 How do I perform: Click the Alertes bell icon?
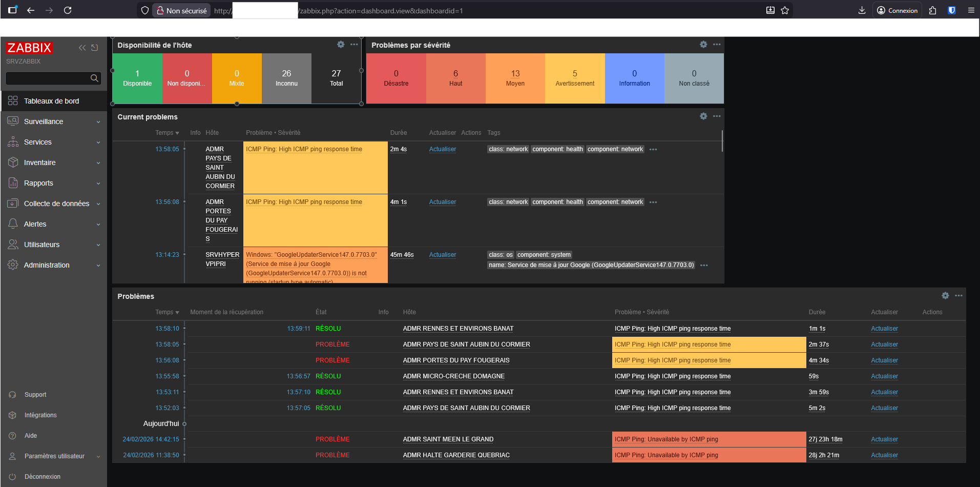click(13, 224)
